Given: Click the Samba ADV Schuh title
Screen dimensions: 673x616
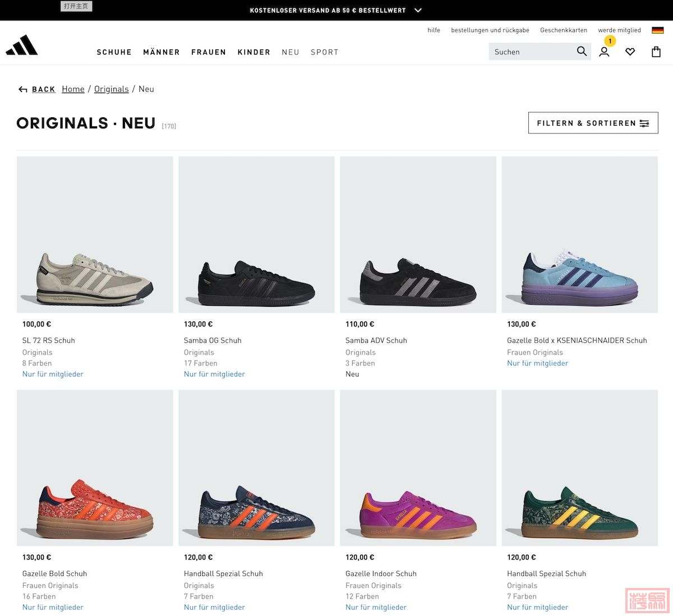Looking at the screenshot, I should click(x=376, y=341).
